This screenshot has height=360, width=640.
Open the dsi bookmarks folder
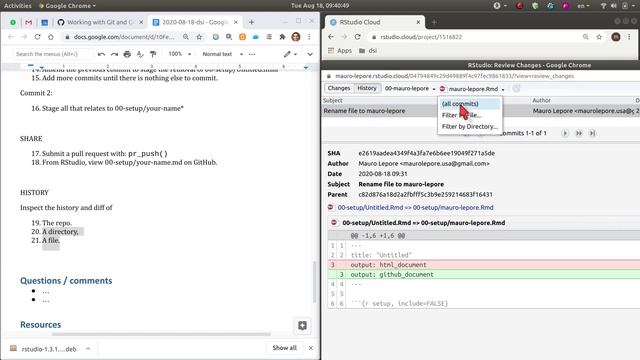pos(368,51)
